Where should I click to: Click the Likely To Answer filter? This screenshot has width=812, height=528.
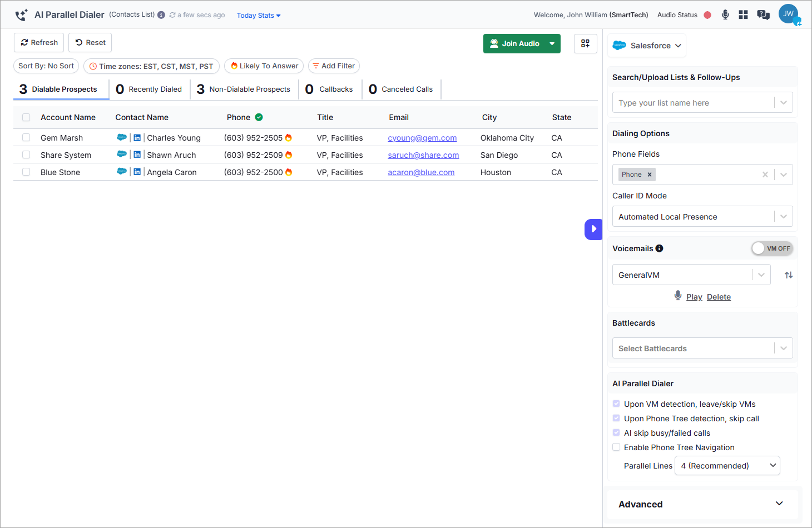pyautogui.click(x=264, y=66)
